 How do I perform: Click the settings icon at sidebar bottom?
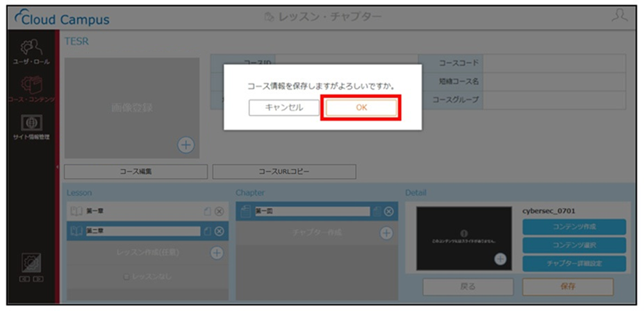click(x=32, y=262)
